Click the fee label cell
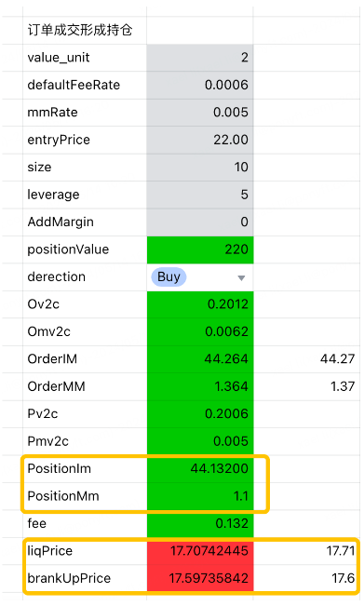The width and height of the screenshot is (364, 606). pos(85,524)
